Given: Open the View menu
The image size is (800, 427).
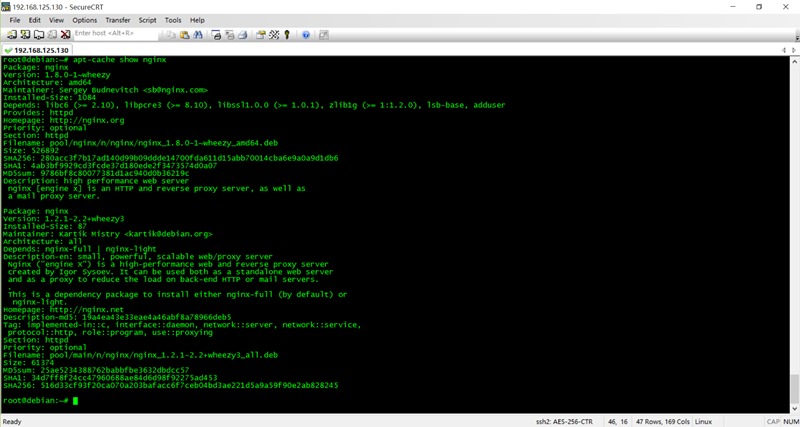Looking at the screenshot, I should pyautogui.click(x=56, y=20).
